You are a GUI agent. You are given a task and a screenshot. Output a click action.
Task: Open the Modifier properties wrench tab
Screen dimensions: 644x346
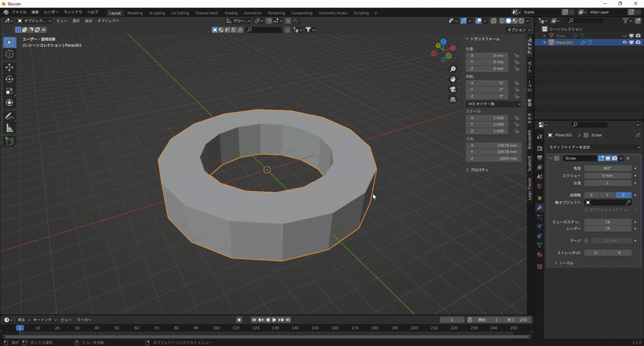tap(540, 207)
